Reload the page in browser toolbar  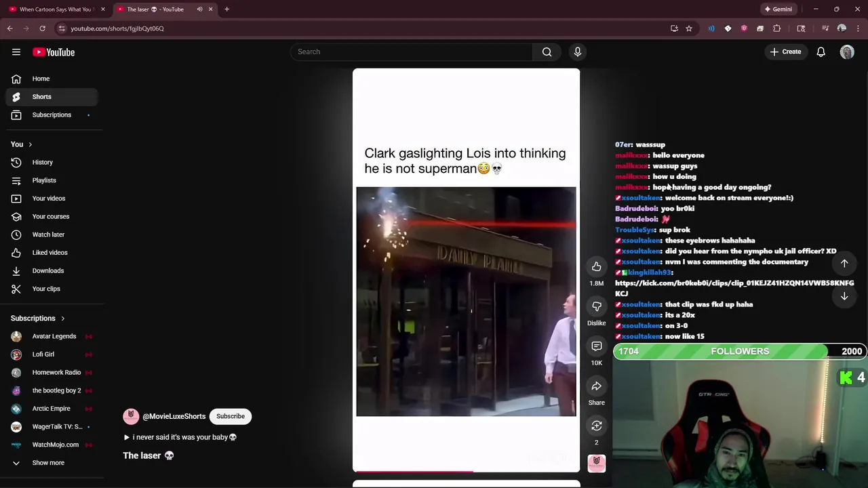[42, 28]
